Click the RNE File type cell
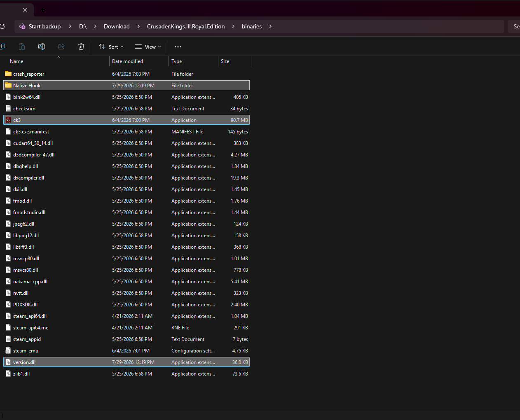Screen dimensions: 520x420 [180, 328]
